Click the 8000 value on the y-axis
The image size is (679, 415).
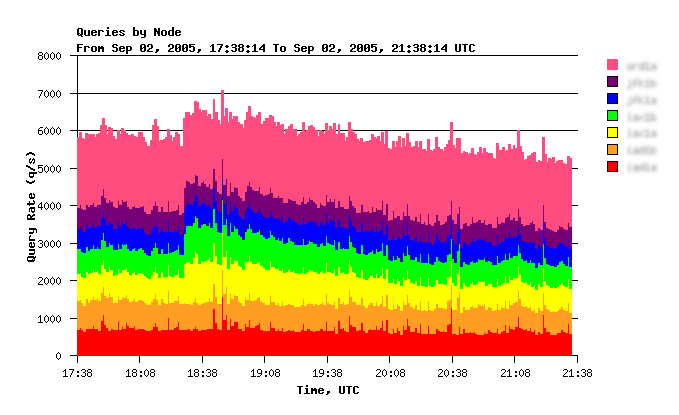click(x=51, y=57)
